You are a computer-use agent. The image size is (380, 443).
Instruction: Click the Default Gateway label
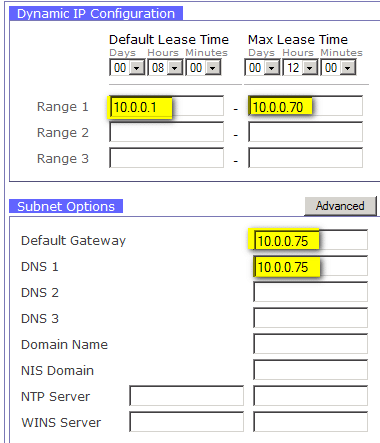73,241
